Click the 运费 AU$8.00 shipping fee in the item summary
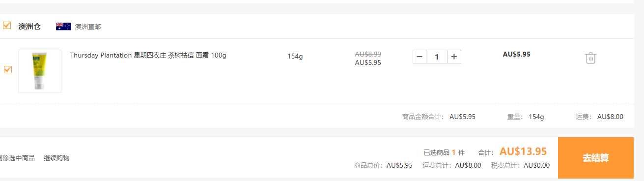Image resolution: width=644 pixels, height=181 pixels. (x=599, y=117)
